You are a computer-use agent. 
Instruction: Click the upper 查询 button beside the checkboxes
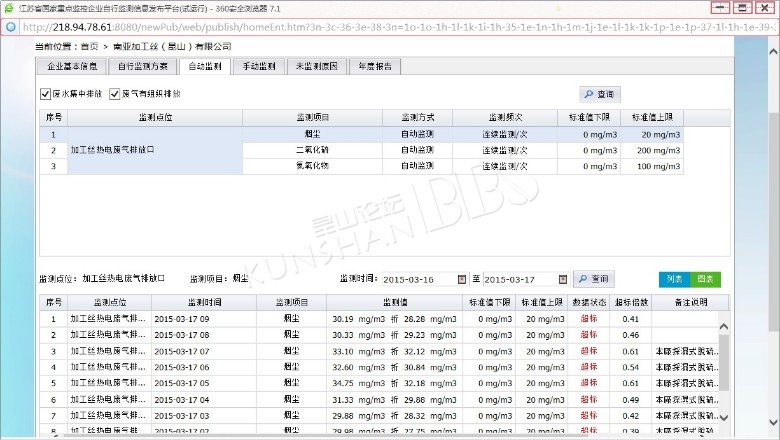click(x=599, y=94)
